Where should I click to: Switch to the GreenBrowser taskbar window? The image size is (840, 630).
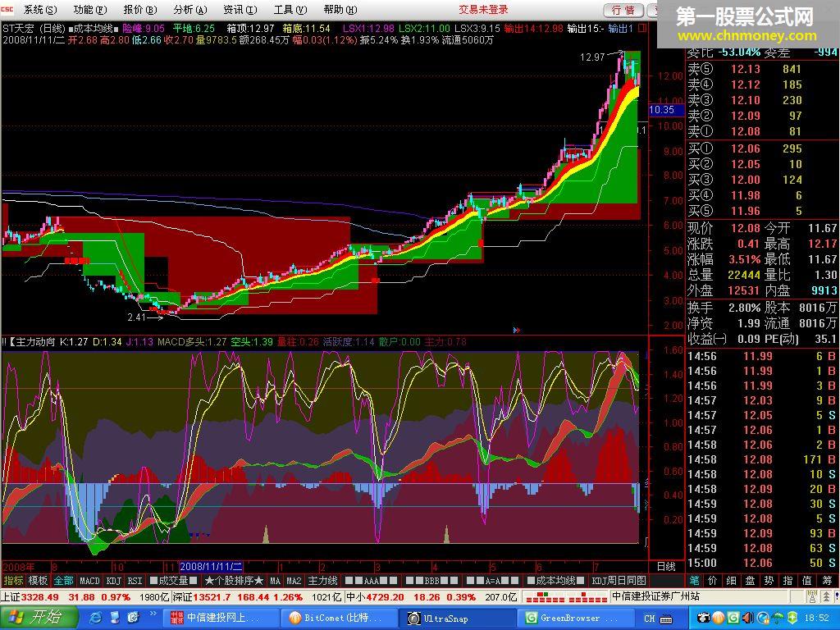(x=575, y=618)
